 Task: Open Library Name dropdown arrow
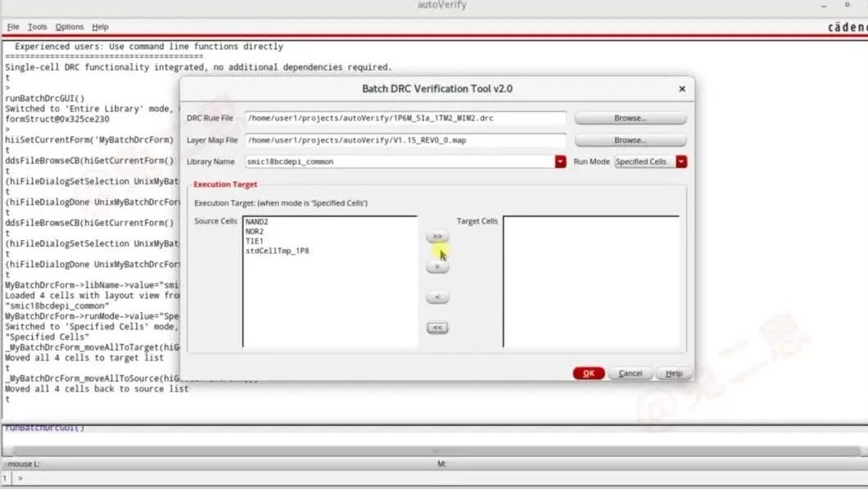click(560, 161)
